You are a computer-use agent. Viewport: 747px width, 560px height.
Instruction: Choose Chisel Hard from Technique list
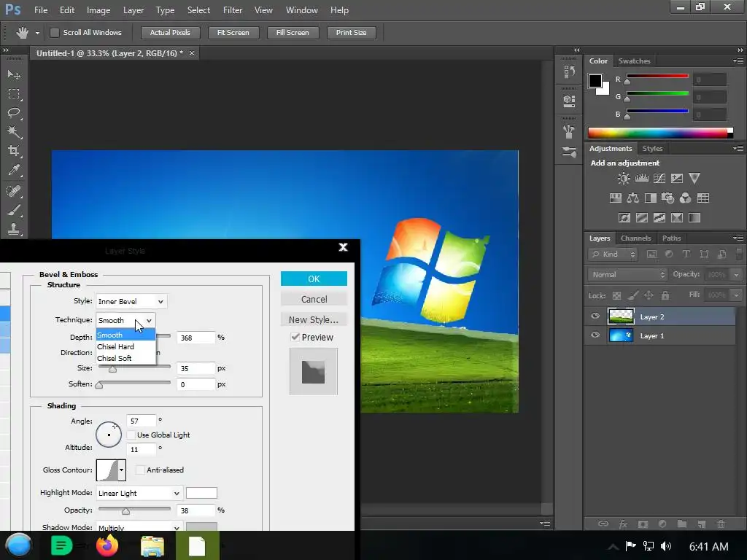pyautogui.click(x=125, y=346)
